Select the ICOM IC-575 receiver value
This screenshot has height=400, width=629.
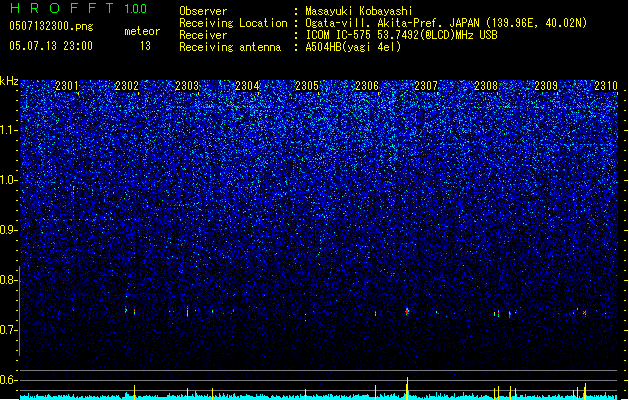point(401,35)
